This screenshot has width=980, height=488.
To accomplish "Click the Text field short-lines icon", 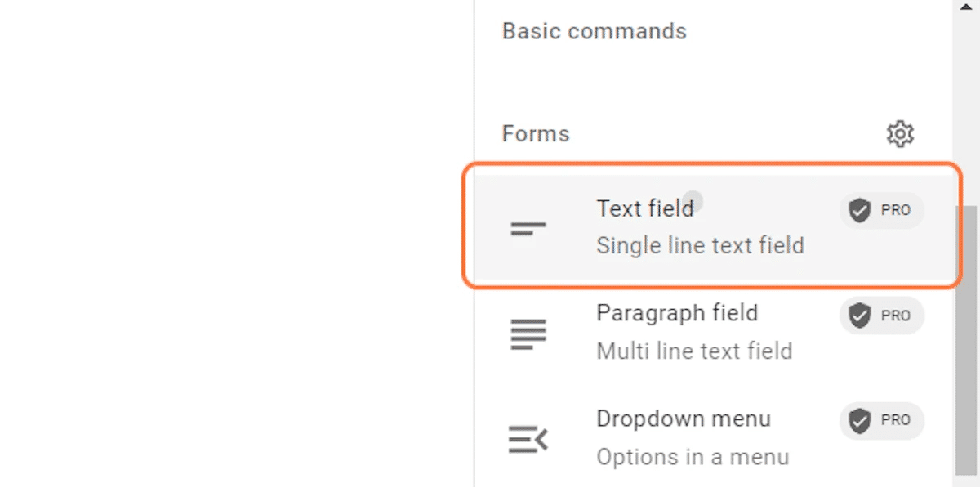I will (x=528, y=229).
